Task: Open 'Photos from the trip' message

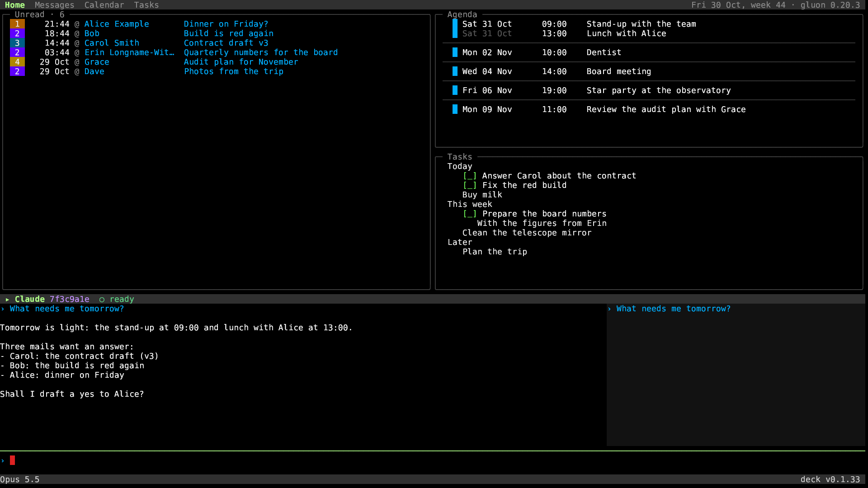Action: (x=233, y=71)
